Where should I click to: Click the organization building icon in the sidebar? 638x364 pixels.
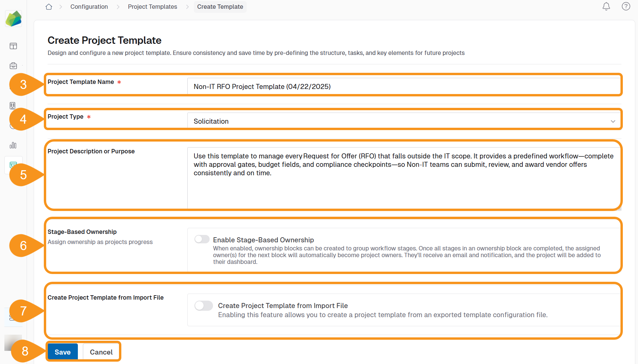coord(12,105)
